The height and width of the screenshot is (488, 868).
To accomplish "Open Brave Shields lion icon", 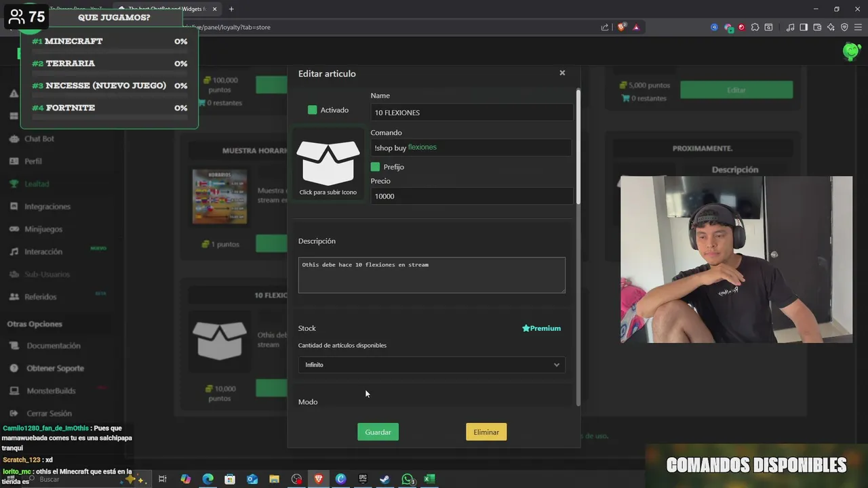I will coord(622,27).
